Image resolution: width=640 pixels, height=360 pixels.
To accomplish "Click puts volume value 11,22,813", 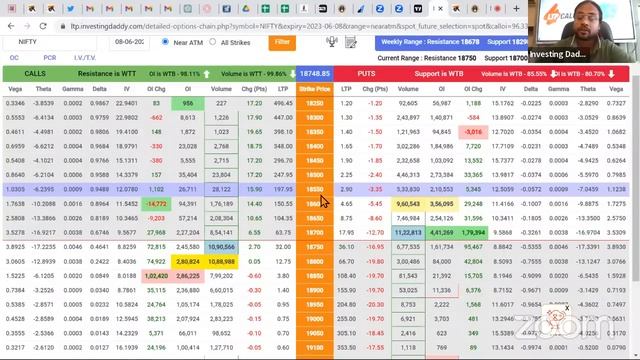I will [x=408, y=232].
